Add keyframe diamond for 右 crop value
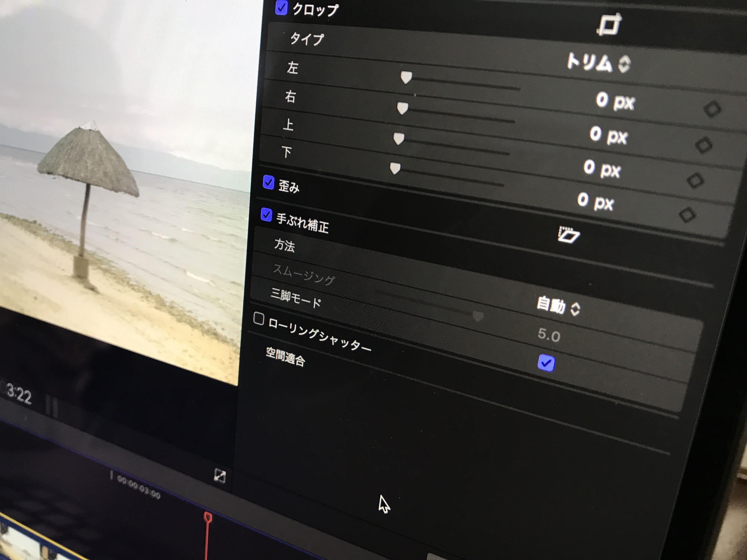747x560 pixels. pos(704,145)
